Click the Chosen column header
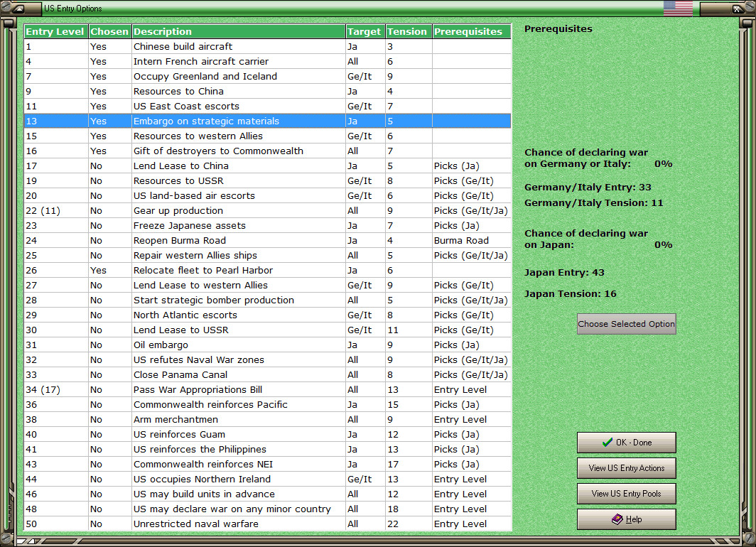This screenshot has height=547, width=756. pyautogui.click(x=109, y=31)
